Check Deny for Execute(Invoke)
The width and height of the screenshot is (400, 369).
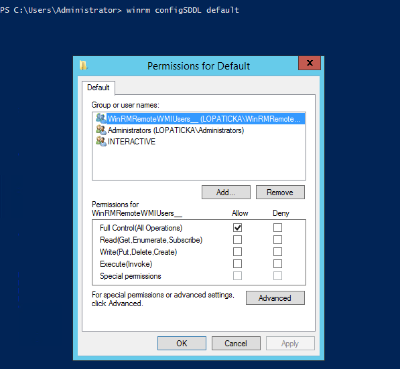point(277,264)
